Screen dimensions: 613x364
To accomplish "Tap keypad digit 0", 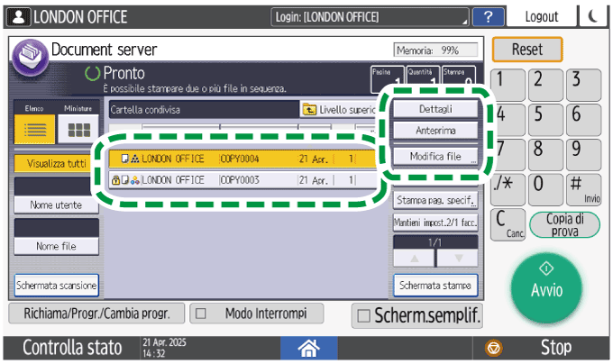I will coord(545,190).
